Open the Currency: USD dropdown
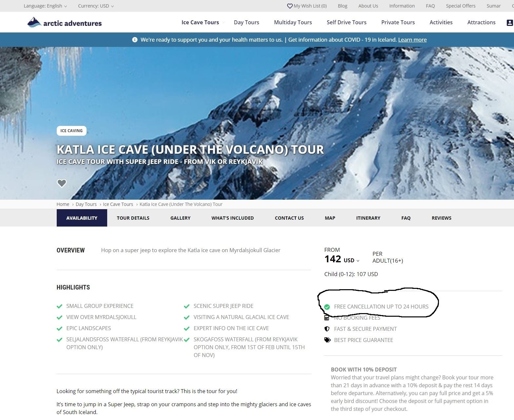Screen dimensions: 514x420 click(96, 6)
